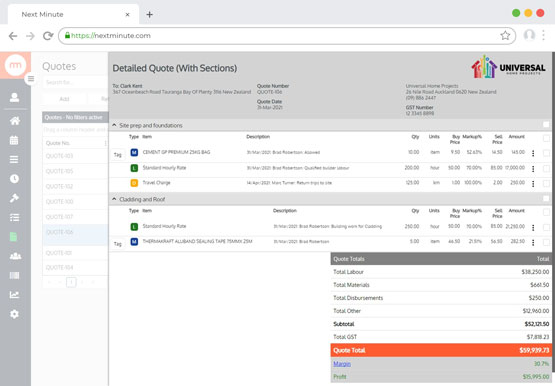Click the browser forward arrow
555x386 pixels.
pyautogui.click(x=30, y=36)
